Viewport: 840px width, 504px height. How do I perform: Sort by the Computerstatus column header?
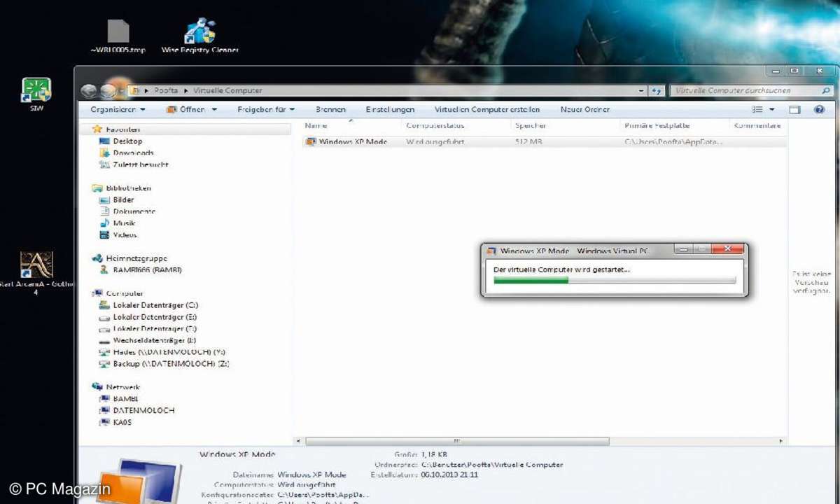435,126
